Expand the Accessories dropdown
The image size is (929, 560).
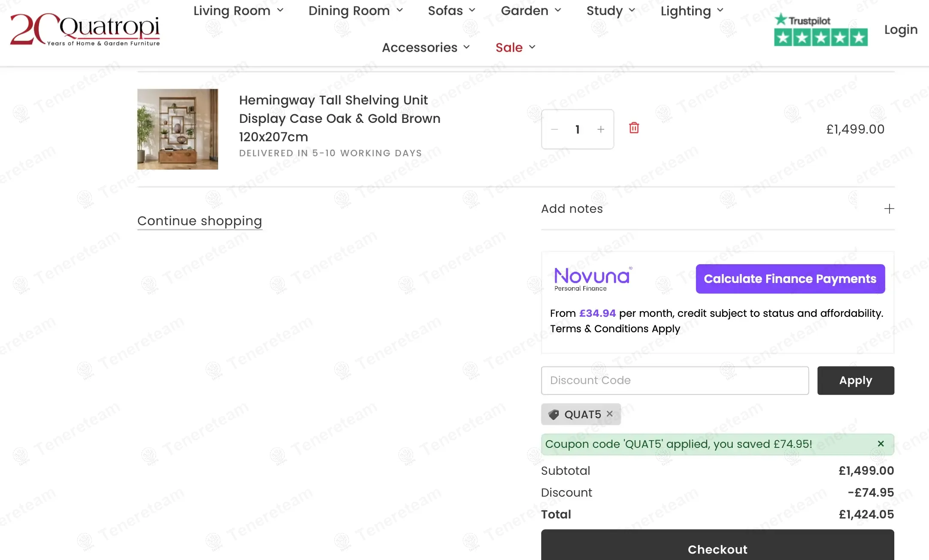point(426,48)
